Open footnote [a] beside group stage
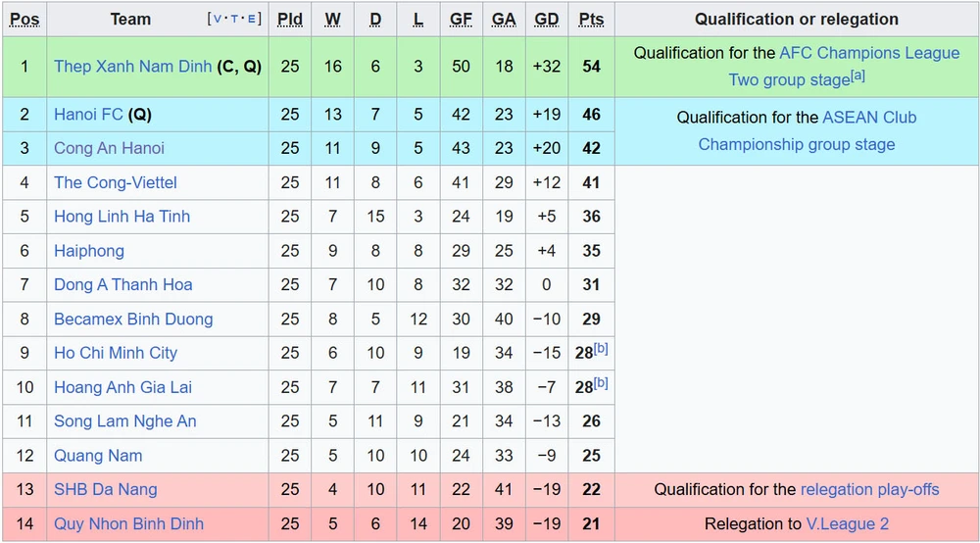This screenshot has height=543, width=980. tap(857, 75)
